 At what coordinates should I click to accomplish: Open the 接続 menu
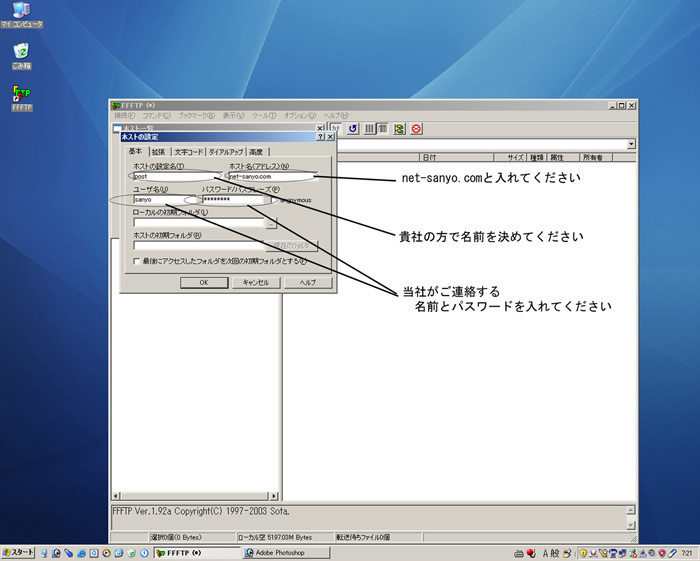[x=124, y=116]
